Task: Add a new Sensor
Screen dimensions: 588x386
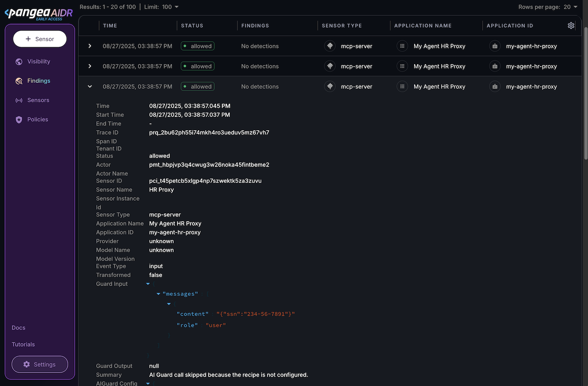Action: (40, 39)
